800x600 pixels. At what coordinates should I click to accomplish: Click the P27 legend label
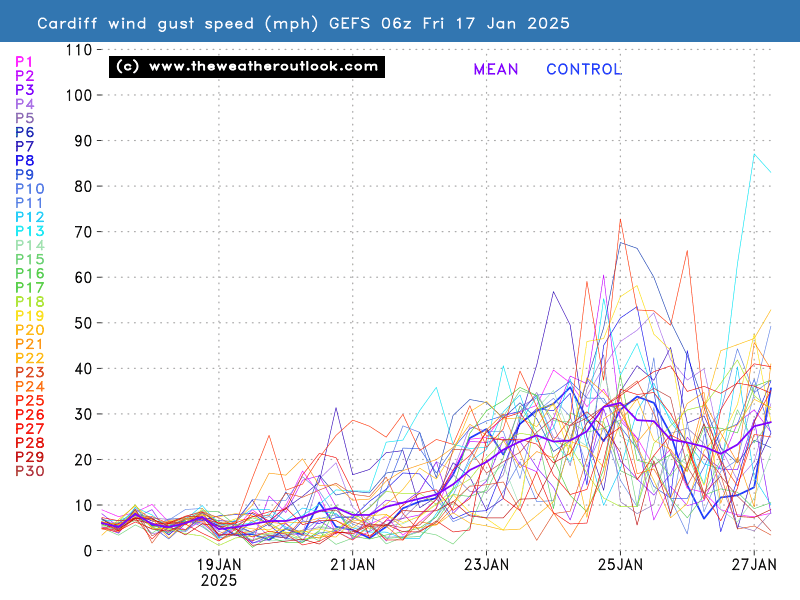pos(30,429)
